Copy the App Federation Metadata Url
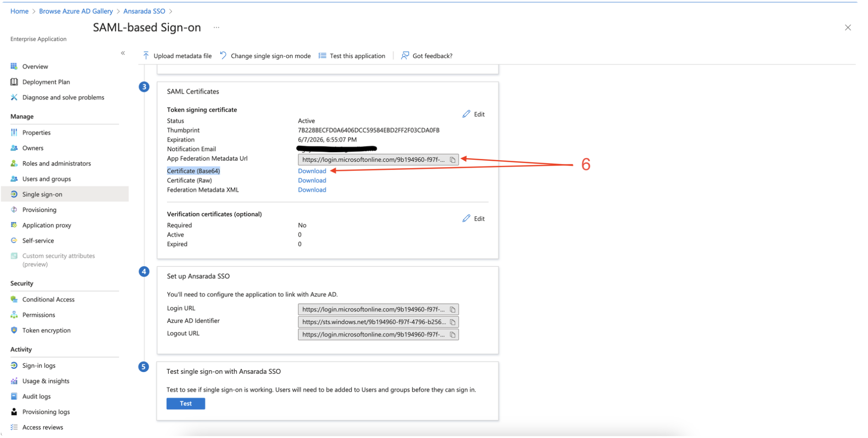 (x=452, y=160)
